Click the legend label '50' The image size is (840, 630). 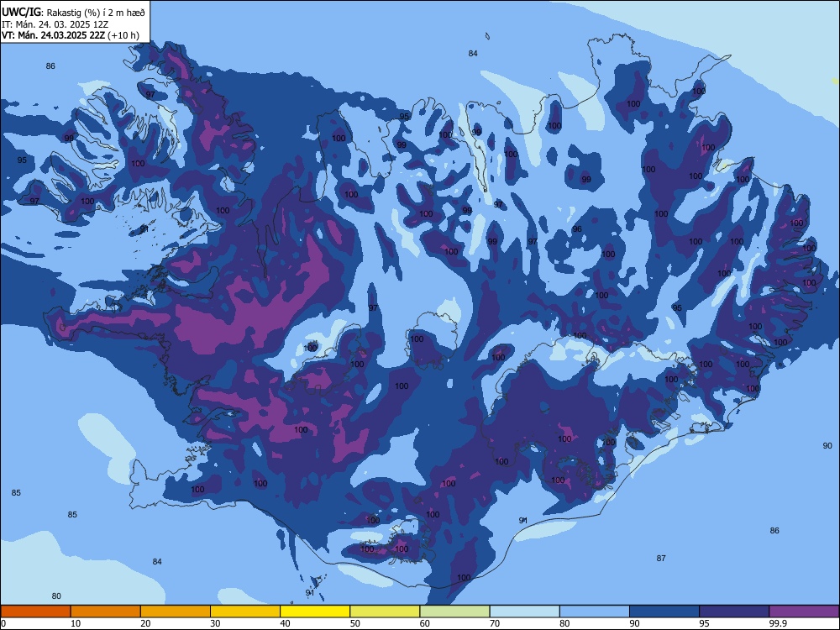[354, 623]
